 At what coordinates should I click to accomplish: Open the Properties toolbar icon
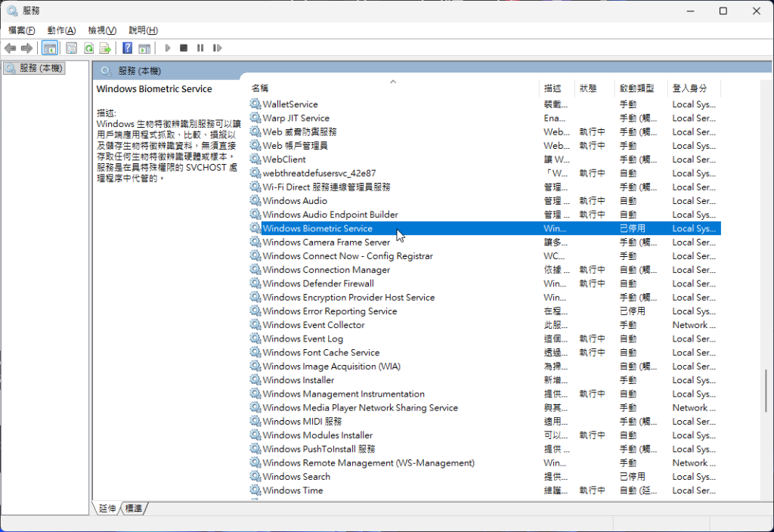tap(71, 48)
